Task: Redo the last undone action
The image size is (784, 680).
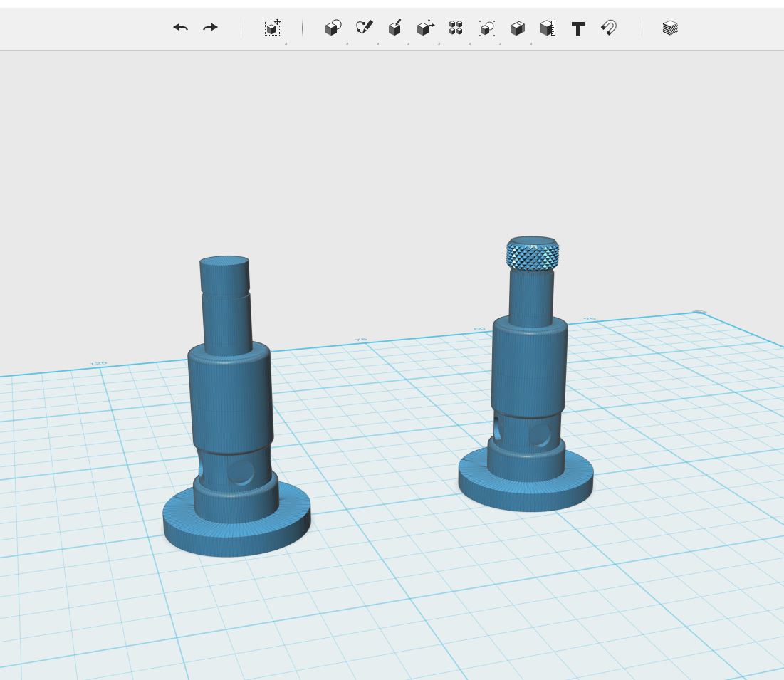Action: 210,28
